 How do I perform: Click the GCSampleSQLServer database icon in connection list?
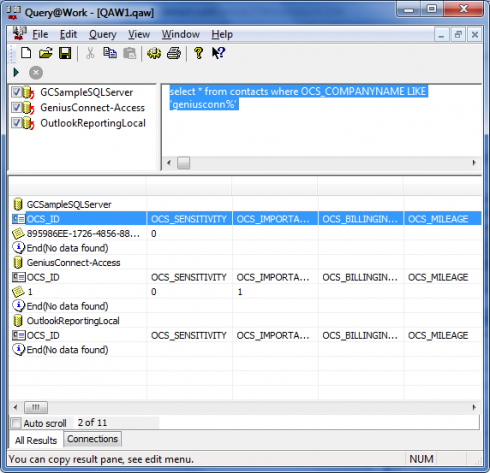coord(29,92)
